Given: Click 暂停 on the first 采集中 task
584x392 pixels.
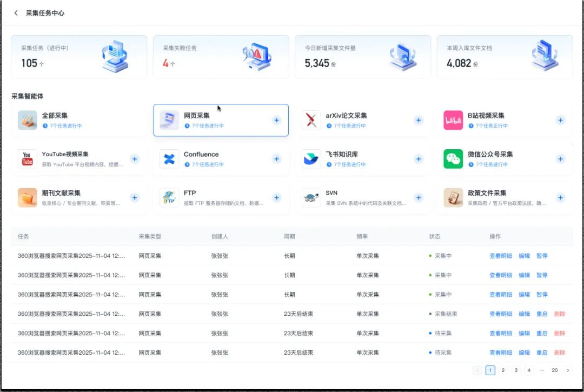Looking at the screenshot, I should [x=542, y=256].
